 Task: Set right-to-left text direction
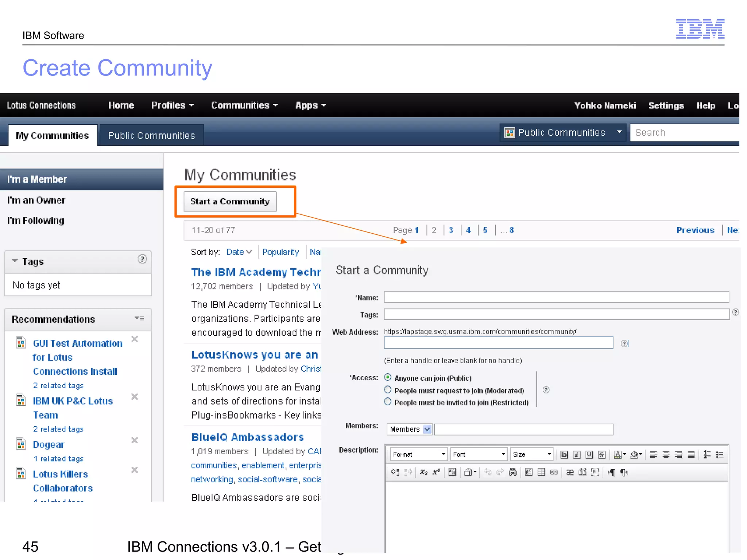624,472
